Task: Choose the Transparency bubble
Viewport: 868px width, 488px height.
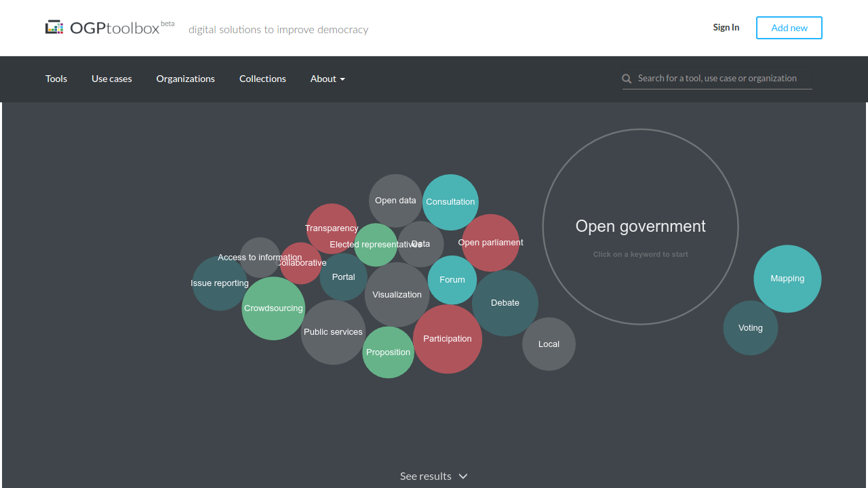Action: click(x=332, y=228)
